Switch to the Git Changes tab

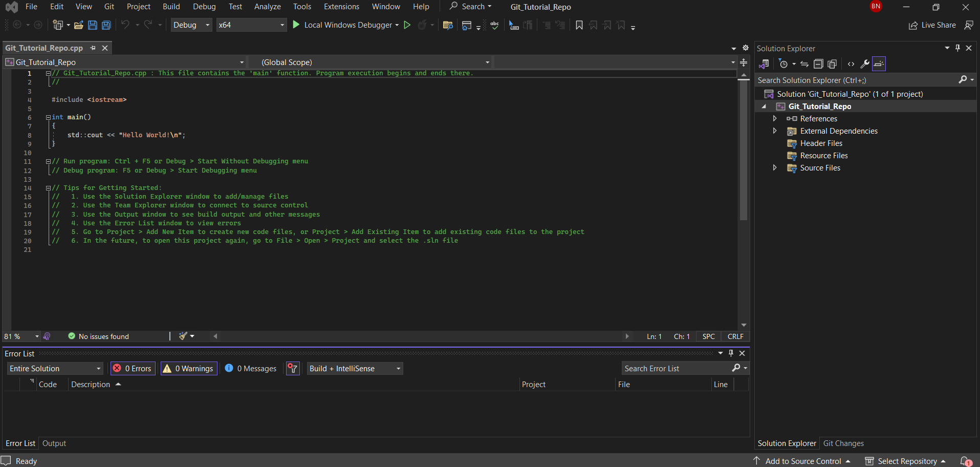843,443
